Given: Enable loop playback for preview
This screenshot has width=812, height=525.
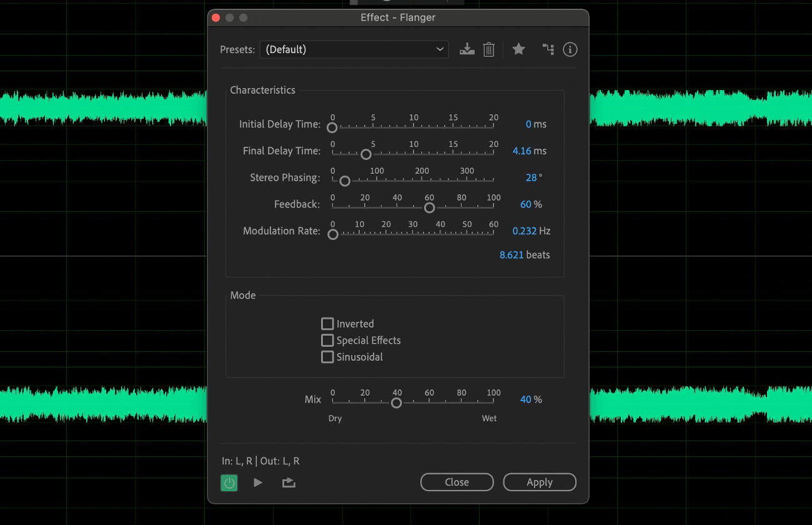Looking at the screenshot, I should tap(289, 482).
